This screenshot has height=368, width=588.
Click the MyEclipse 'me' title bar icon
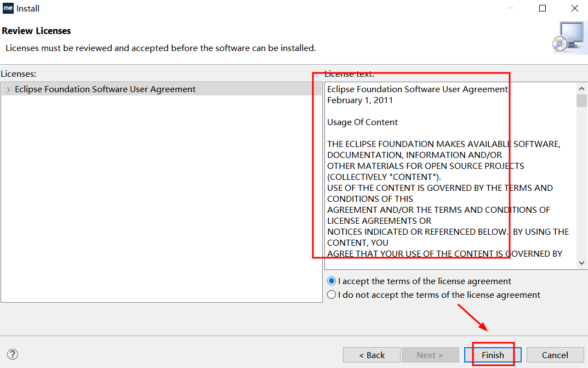(x=8, y=8)
